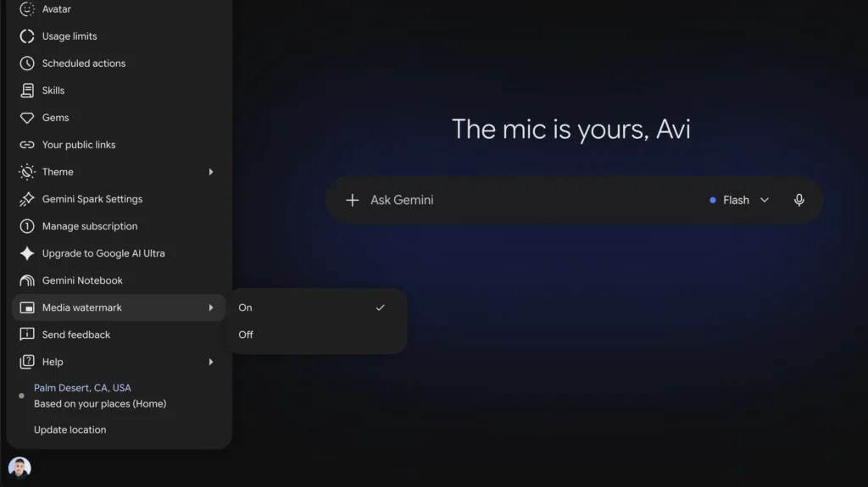This screenshot has height=487, width=868.
Task: Click the Media watermark picture icon
Action: (26, 307)
